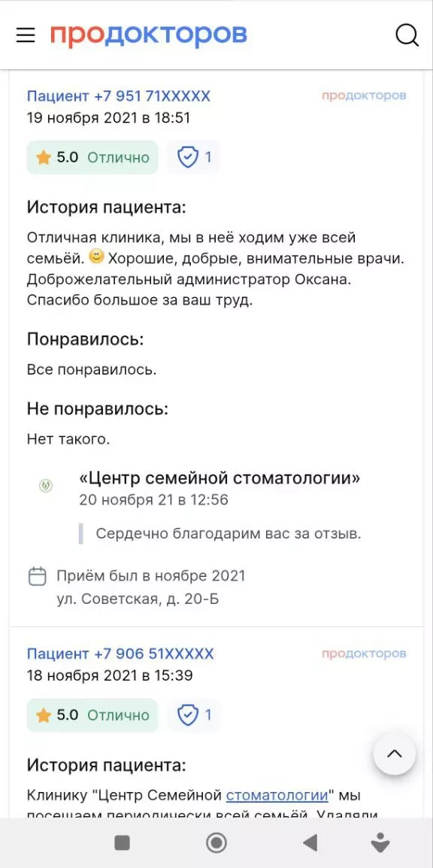This screenshot has height=868, width=433.
Task: Tap the second review's verified shield icon
Action: pyautogui.click(x=188, y=715)
